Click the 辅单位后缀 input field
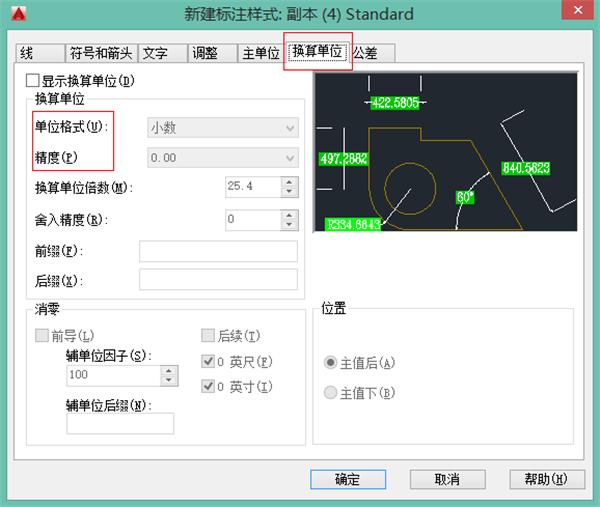The height and width of the screenshot is (507, 600). [120, 424]
